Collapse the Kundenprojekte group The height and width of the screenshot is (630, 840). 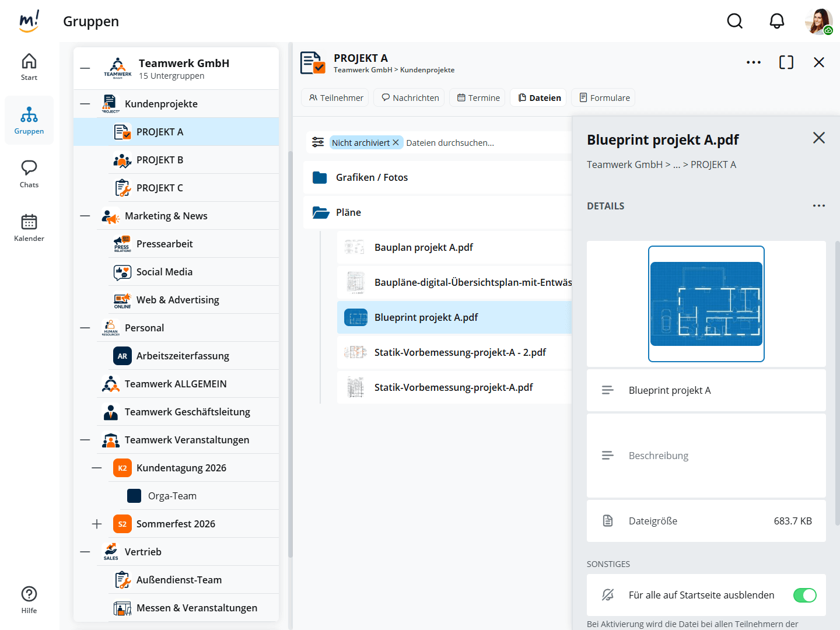click(85, 104)
